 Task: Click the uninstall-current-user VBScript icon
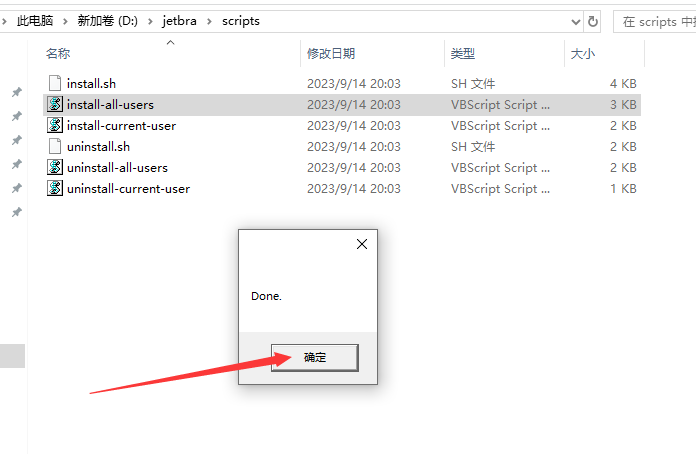(x=55, y=188)
